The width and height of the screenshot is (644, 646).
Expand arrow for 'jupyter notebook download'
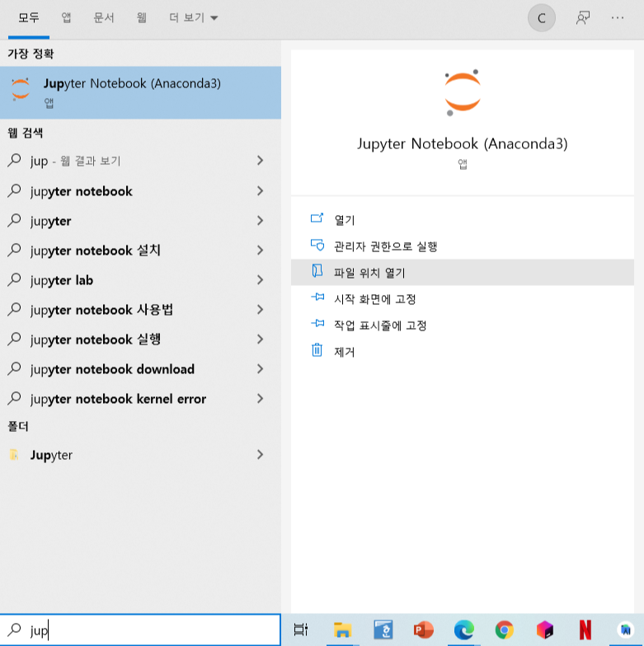(x=260, y=369)
